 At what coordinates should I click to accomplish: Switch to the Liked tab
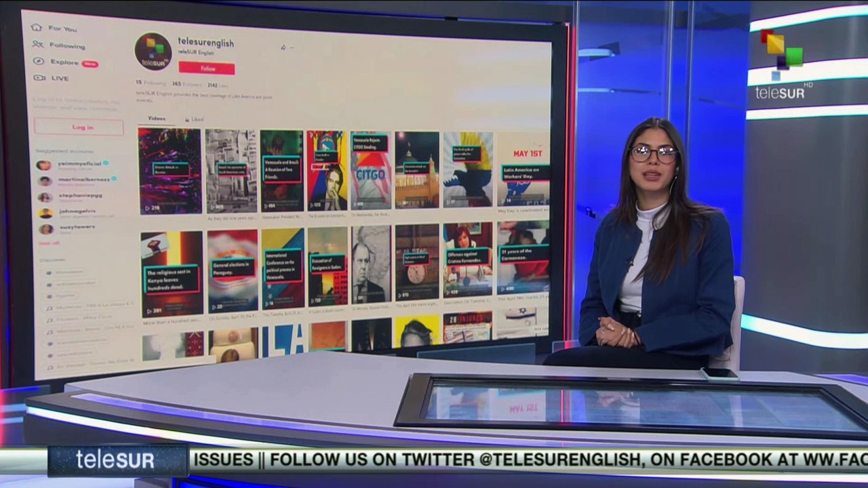coord(194,119)
